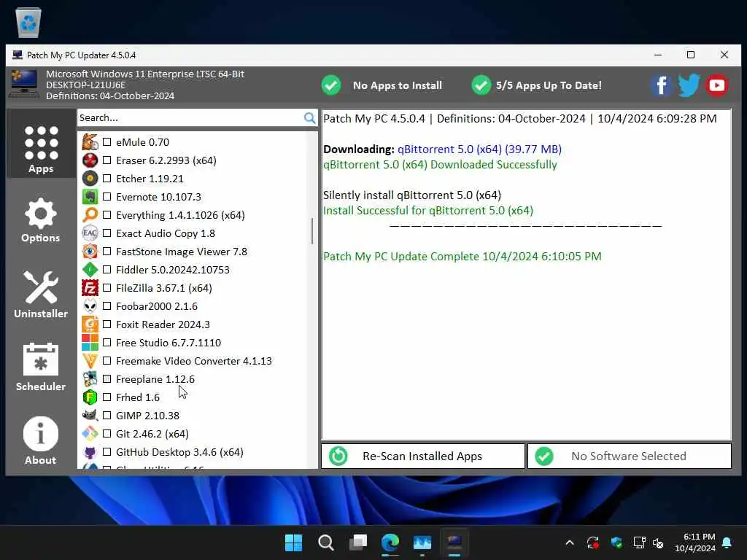Viewport: 747px width, 560px height.
Task: Click the Free Studio colored squares icon
Action: tap(90, 343)
